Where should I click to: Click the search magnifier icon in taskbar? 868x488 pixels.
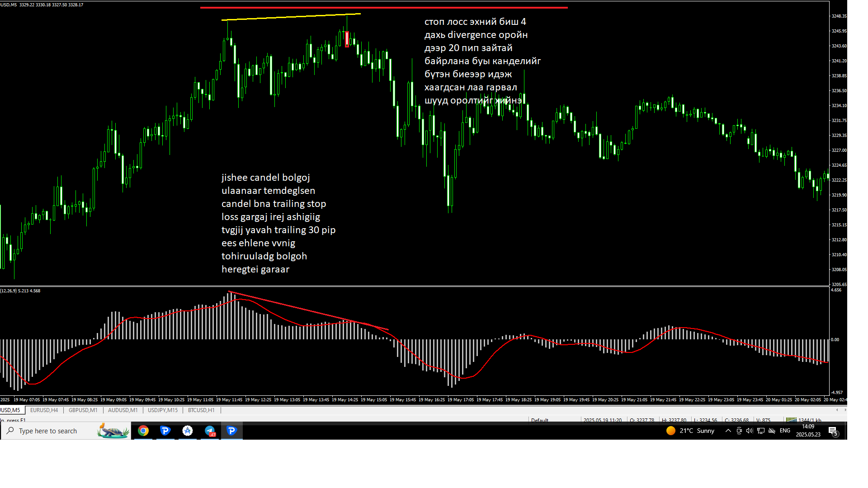tap(10, 431)
